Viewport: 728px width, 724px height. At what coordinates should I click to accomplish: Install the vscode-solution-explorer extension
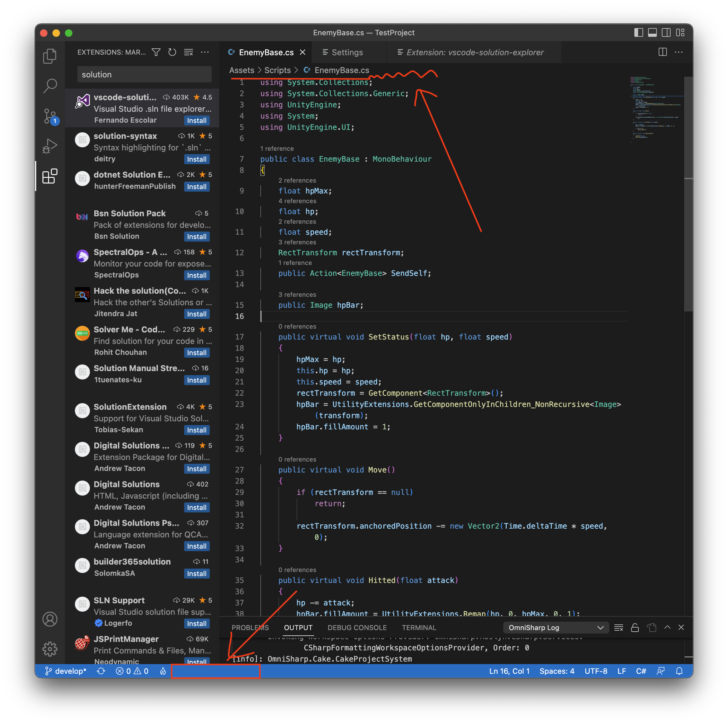point(197,120)
